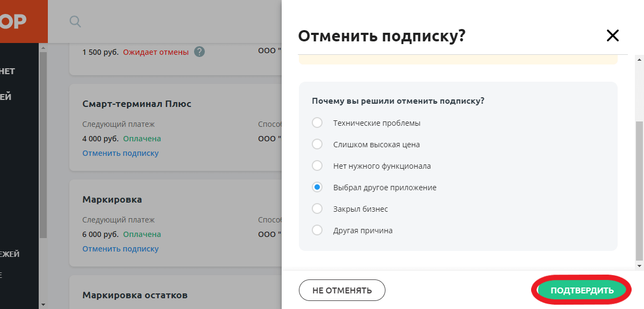Image resolution: width=644 pixels, height=309 pixels.
Task: Click Оплачена status in Смарт-терминал Плюс card
Action: 142,139
